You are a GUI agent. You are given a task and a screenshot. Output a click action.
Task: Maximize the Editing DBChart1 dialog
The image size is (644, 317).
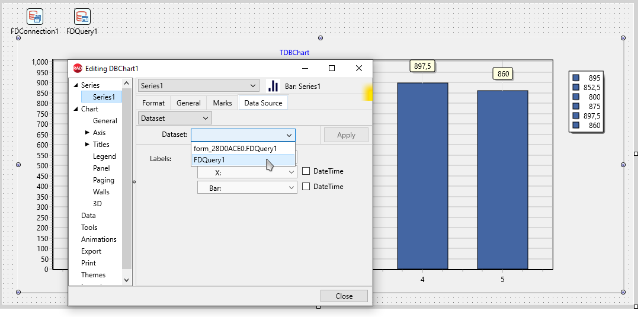pos(332,68)
